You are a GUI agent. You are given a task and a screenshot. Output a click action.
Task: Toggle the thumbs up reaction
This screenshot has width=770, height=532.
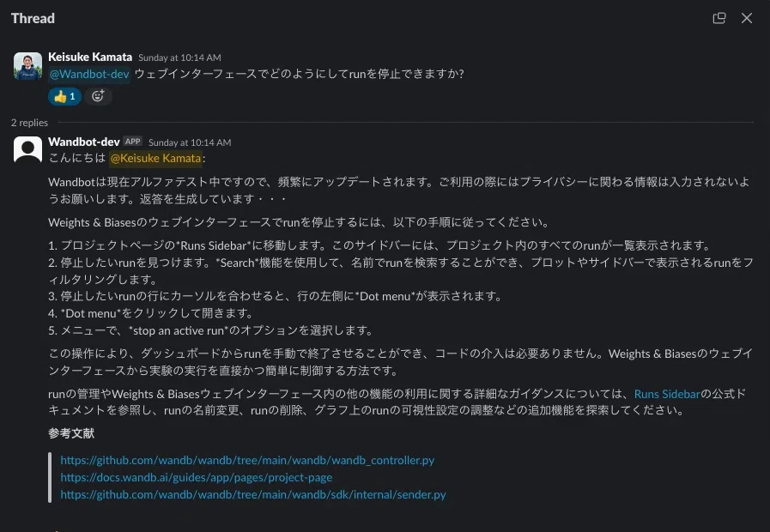coord(64,96)
